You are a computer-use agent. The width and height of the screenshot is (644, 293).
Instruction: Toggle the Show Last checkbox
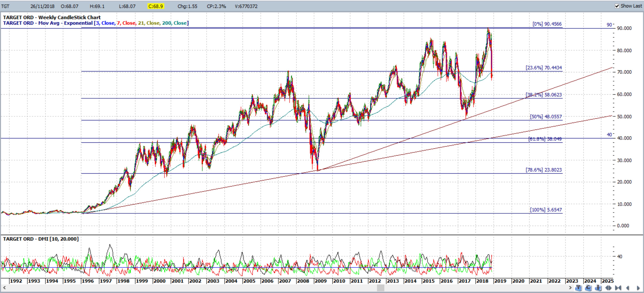(x=617, y=6)
